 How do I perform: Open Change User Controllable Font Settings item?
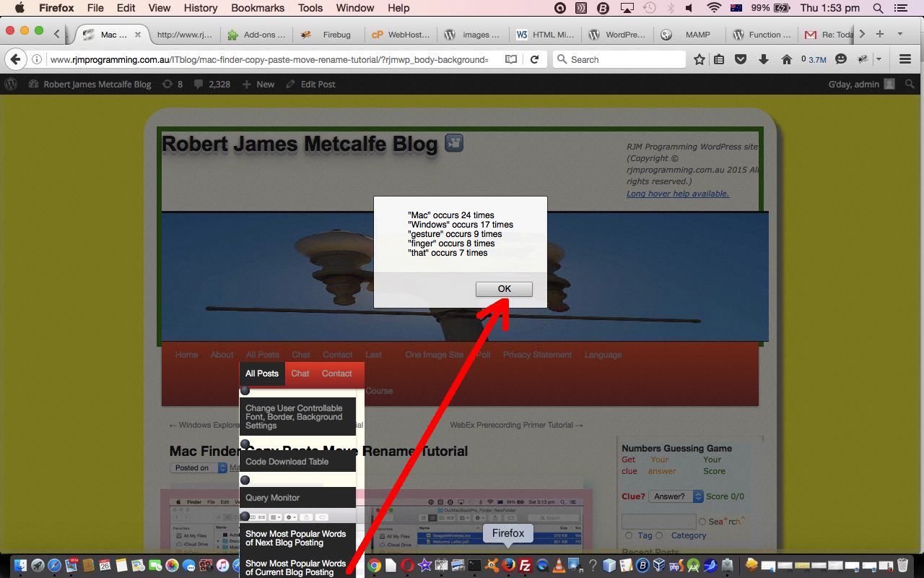tap(297, 417)
